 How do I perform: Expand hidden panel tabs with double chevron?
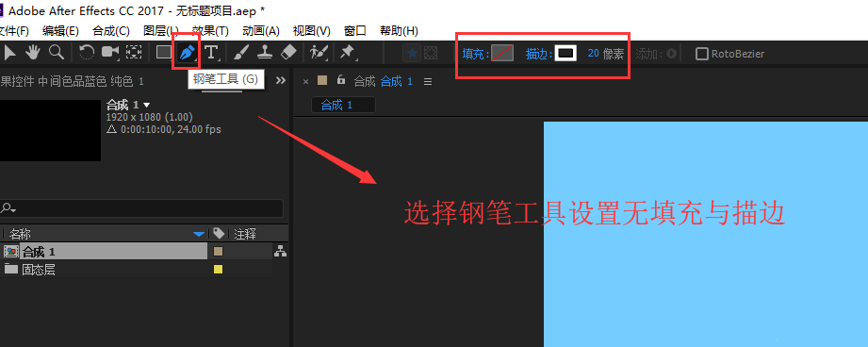tap(281, 80)
